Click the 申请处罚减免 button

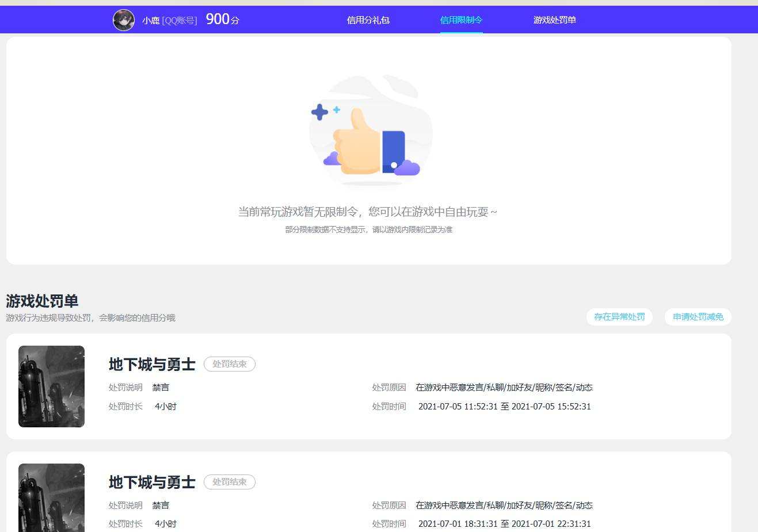(x=698, y=317)
